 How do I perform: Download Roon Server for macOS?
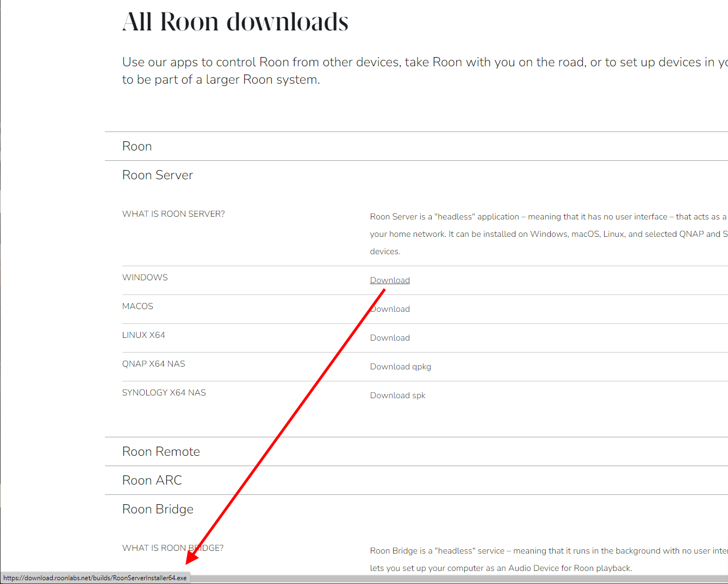390,309
